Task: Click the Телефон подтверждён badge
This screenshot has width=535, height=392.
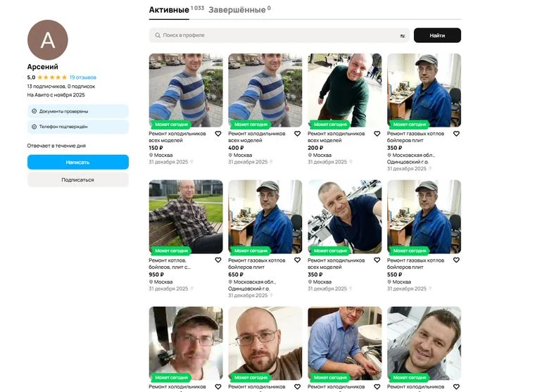Action: point(78,127)
